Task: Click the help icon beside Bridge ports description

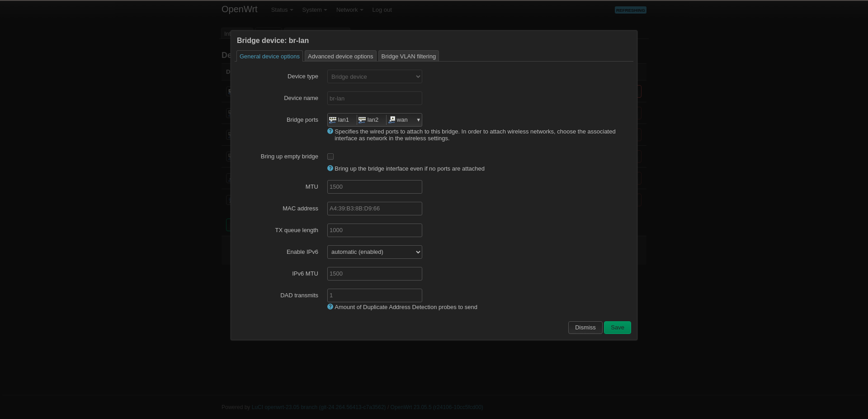Action: click(x=330, y=131)
